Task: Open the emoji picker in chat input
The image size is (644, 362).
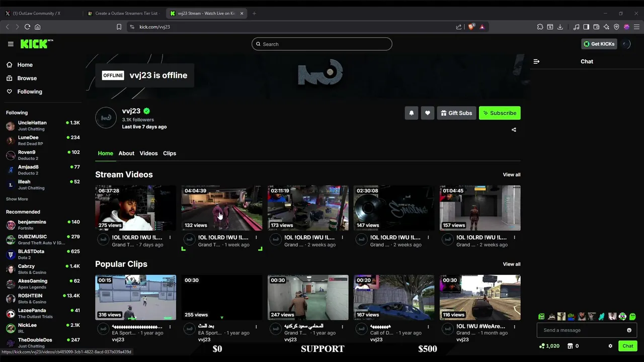Action: coord(629,330)
